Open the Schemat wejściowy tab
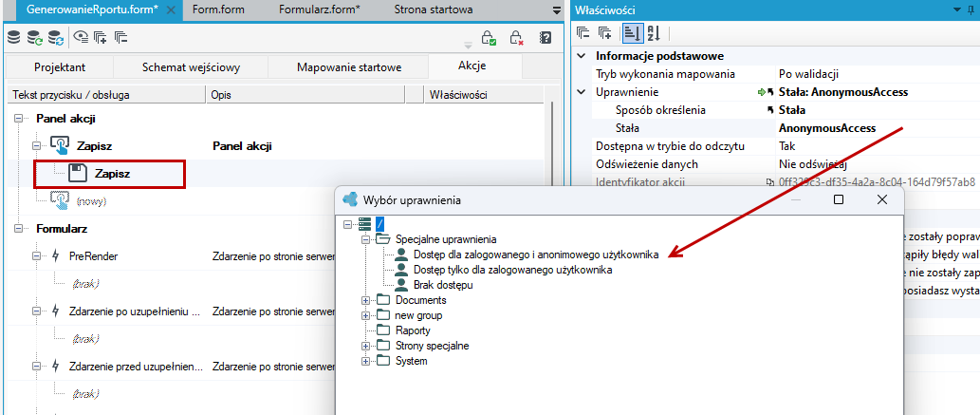This screenshot has width=980, height=415. click(191, 67)
